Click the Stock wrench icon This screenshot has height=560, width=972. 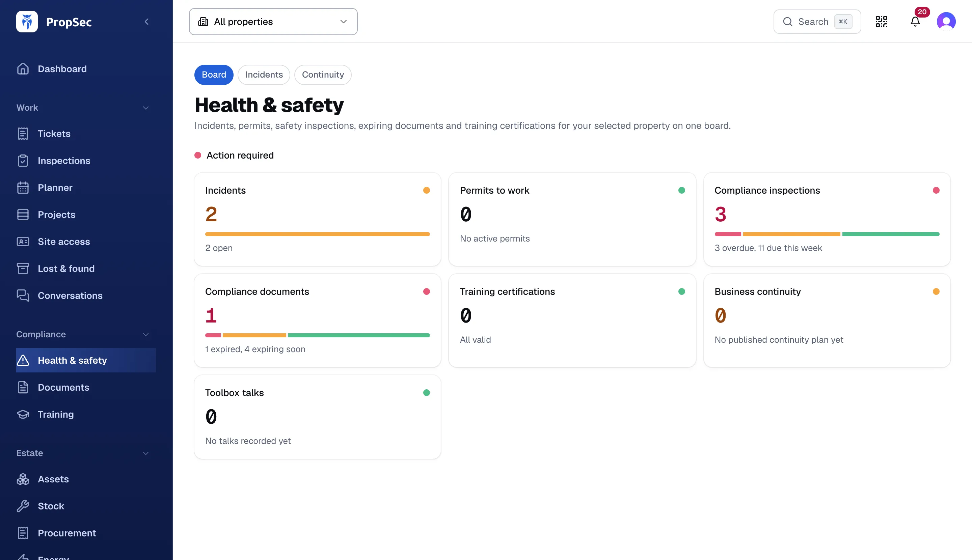coord(23,506)
